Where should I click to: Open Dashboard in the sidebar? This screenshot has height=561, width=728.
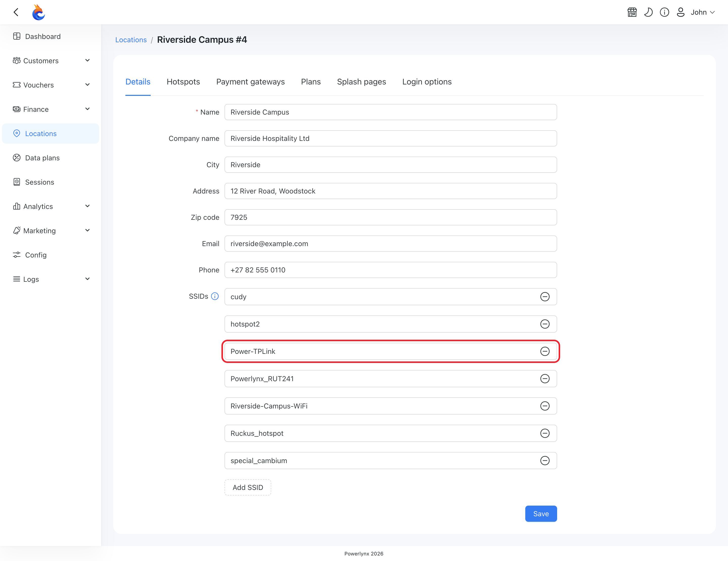51,36
